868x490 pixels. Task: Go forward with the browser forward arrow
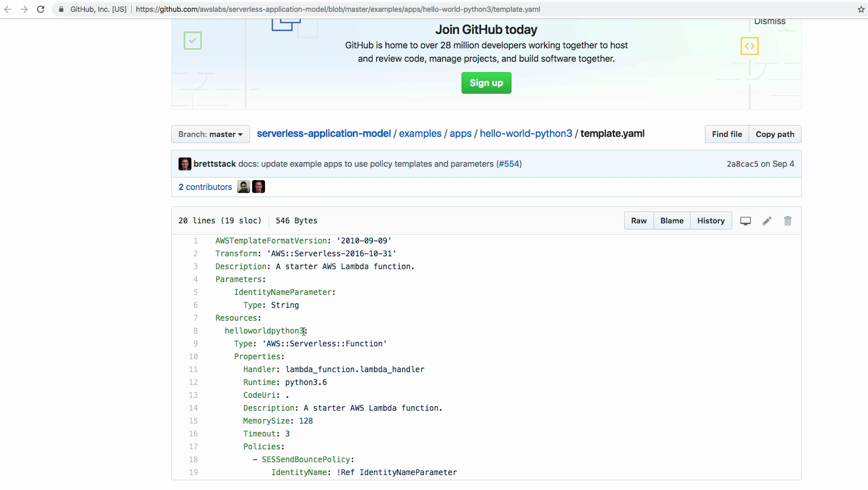(x=24, y=9)
